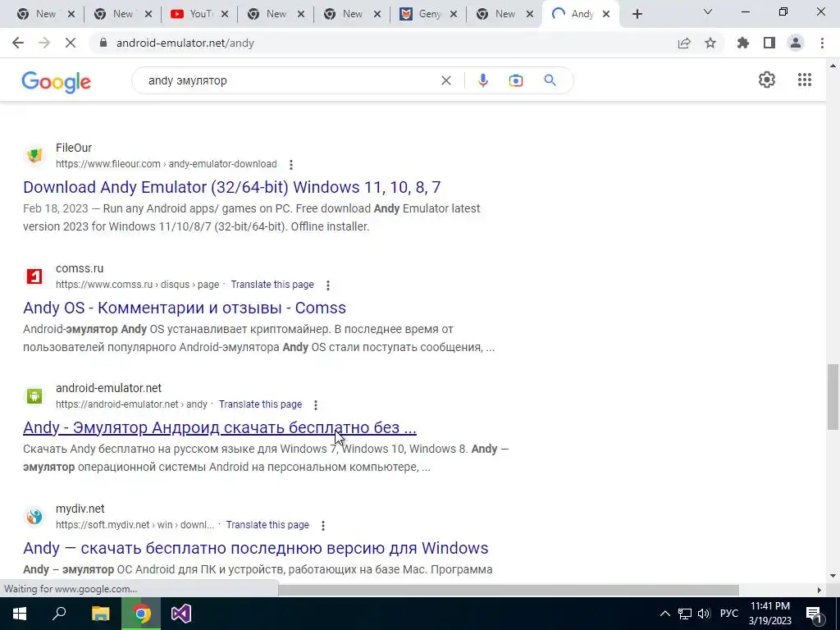Image resolution: width=840 pixels, height=630 pixels.
Task: Open Andy — скачать бесплатно последнюю версию link
Action: (x=256, y=548)
